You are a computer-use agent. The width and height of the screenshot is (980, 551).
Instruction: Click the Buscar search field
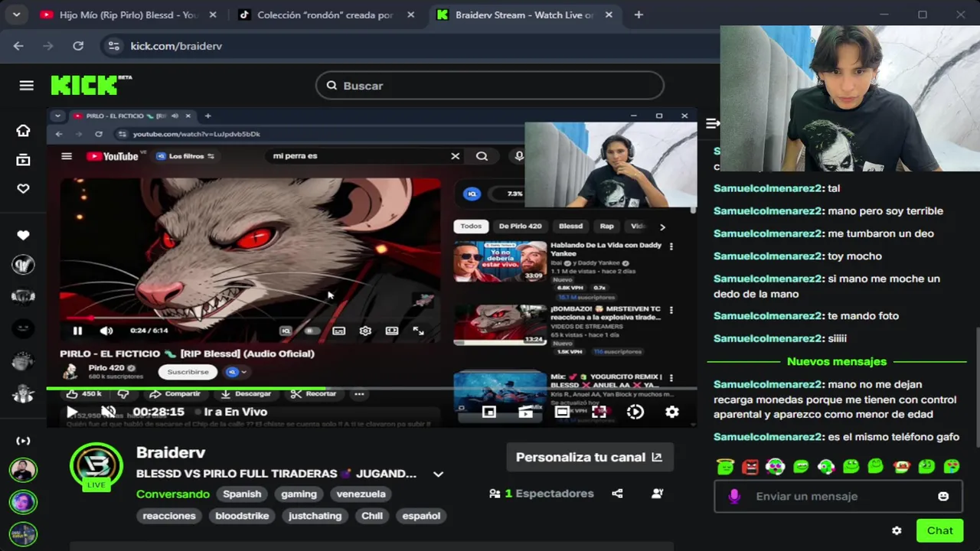pyautogui.click(x=490, y=86)
